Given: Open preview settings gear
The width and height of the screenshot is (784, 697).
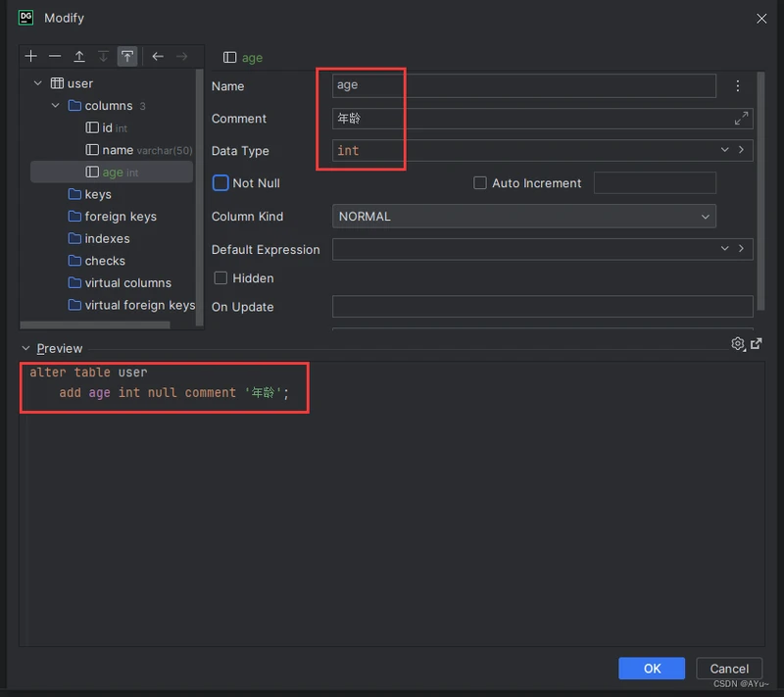Looking at the screenshot, I should (x=738, y=343).
